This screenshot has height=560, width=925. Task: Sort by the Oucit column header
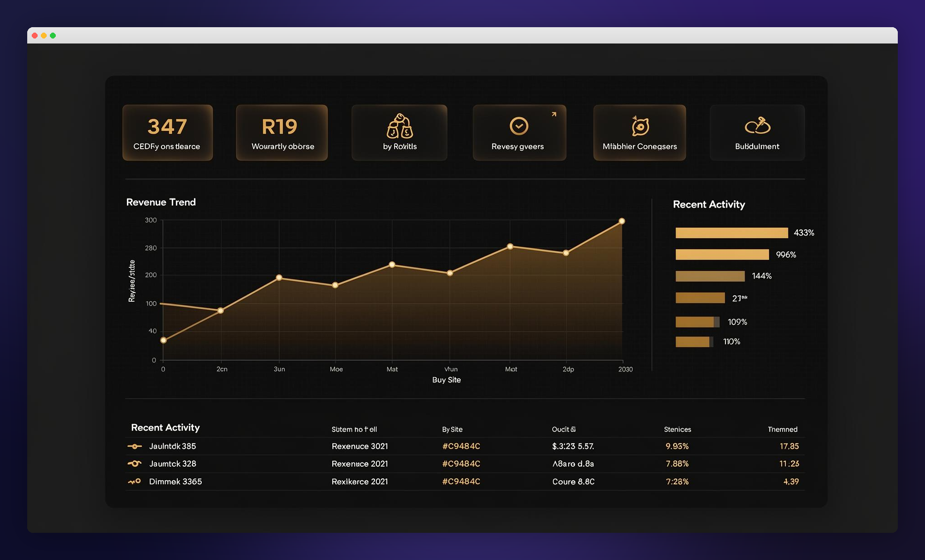point(564,429)
